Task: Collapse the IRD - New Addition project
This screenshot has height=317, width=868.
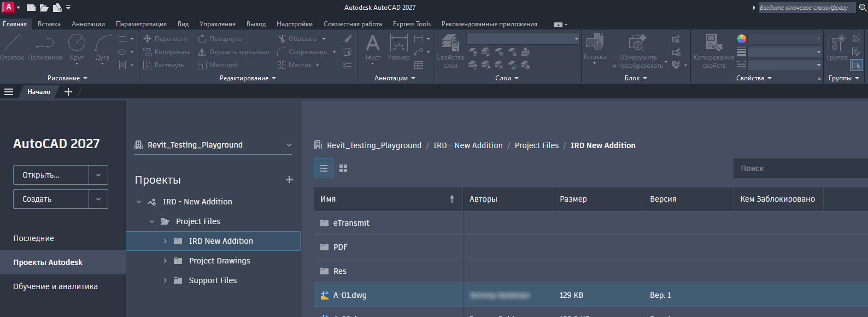Action: [139, 202]
